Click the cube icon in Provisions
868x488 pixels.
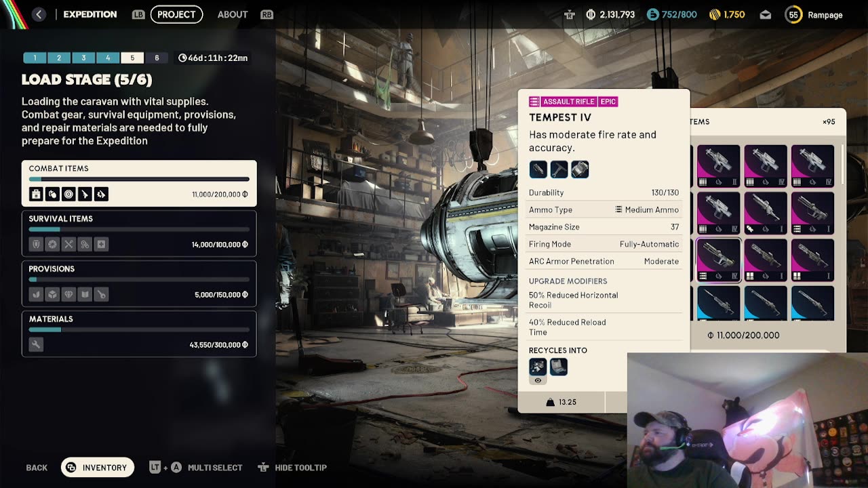click(52, 295)
